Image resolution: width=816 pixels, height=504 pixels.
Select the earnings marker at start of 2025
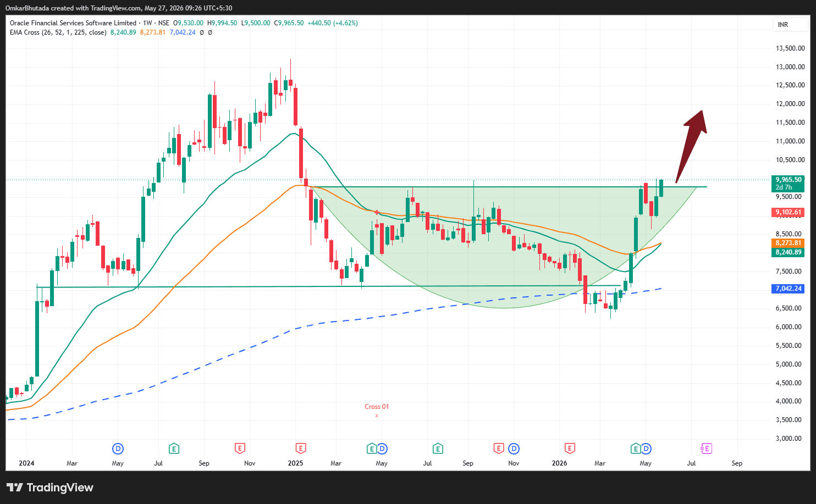(300, 448)
